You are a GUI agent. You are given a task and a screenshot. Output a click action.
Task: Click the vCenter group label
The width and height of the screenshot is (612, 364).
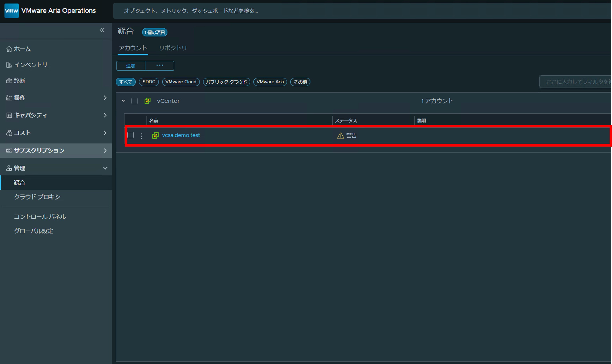pos(168,101)
